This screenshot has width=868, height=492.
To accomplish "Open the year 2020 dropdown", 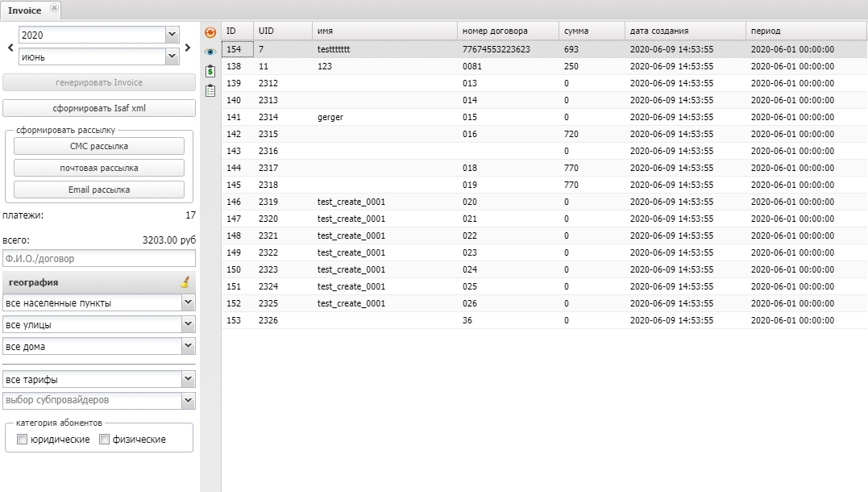I will click(172, 35).
